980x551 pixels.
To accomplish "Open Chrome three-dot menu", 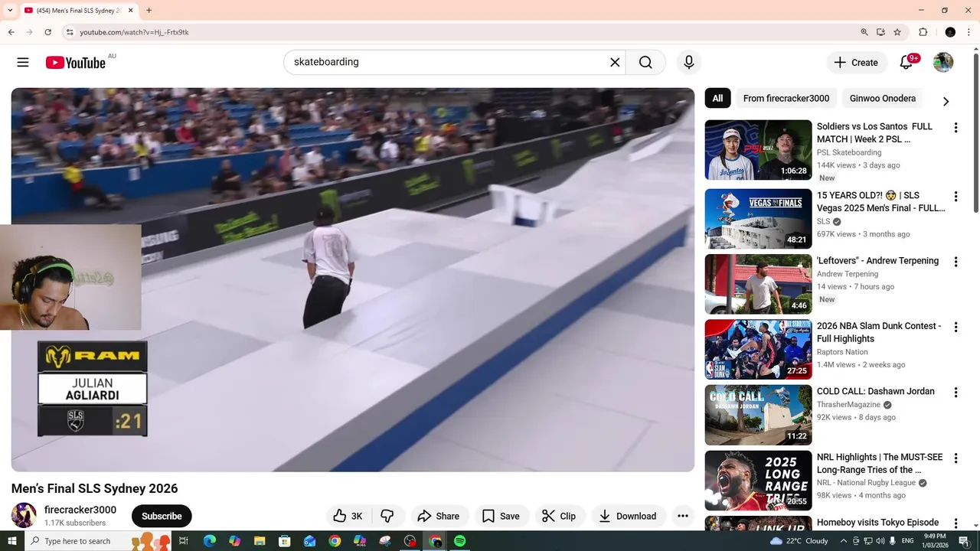I will pos(970,32).
